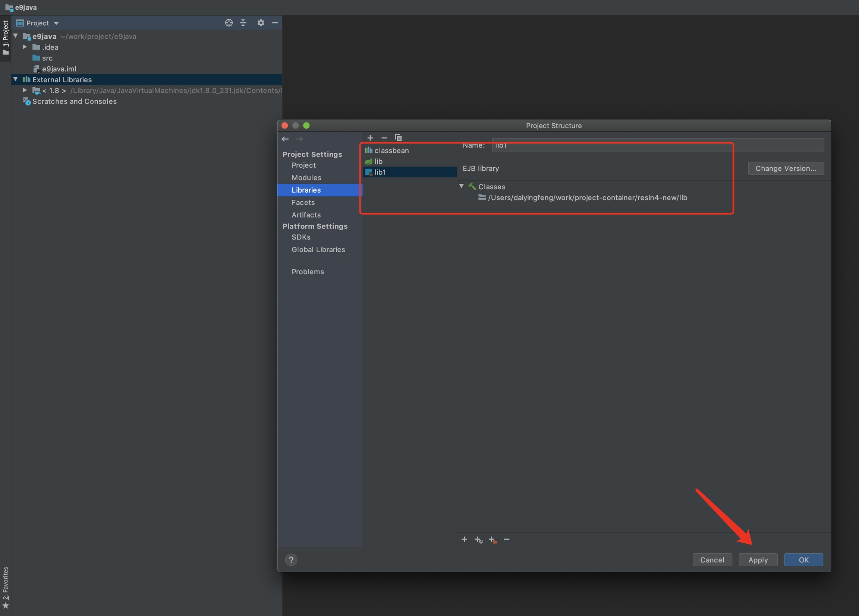Hide the Project tool window
Image resolution: width=859 pixels, height=616 pixels.
[275, 23]
